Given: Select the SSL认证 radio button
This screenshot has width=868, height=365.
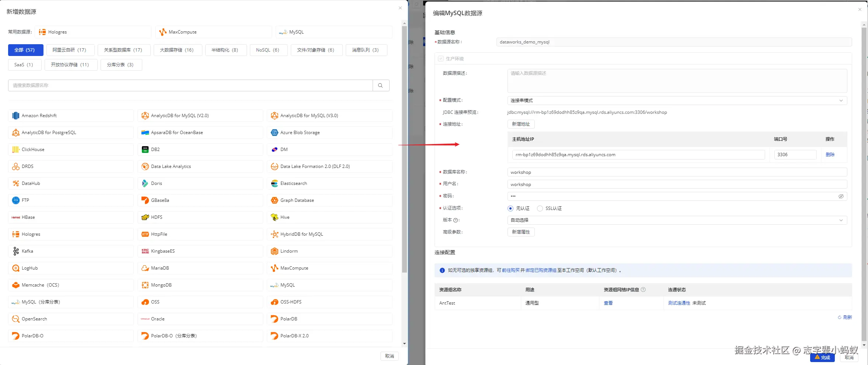Looking at the screenshot, I should 540,208.
